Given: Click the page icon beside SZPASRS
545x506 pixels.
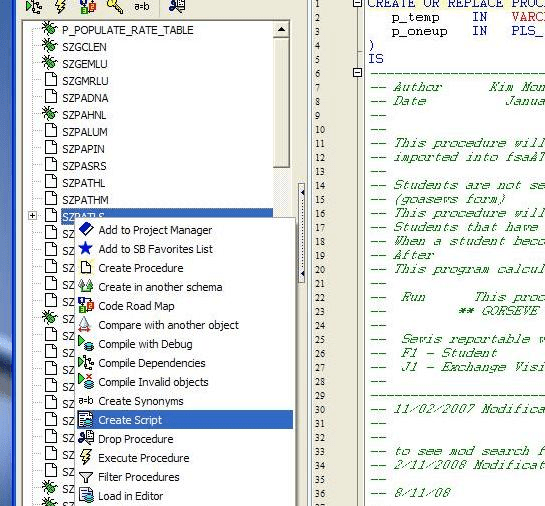Looking at the screenshot, I should click(x=51, y=164).
